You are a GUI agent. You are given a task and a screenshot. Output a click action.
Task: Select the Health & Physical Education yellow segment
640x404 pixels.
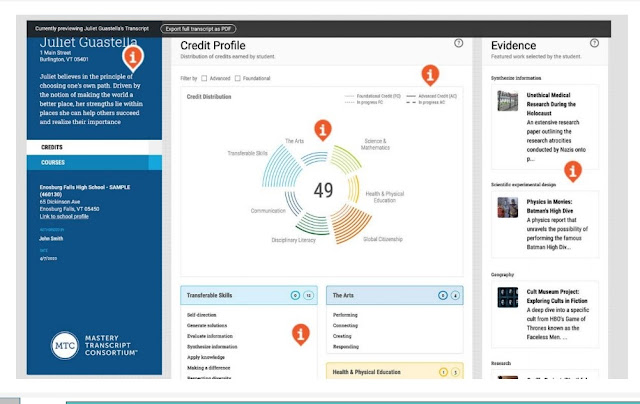pyautogui.click(x=354, y=189)
